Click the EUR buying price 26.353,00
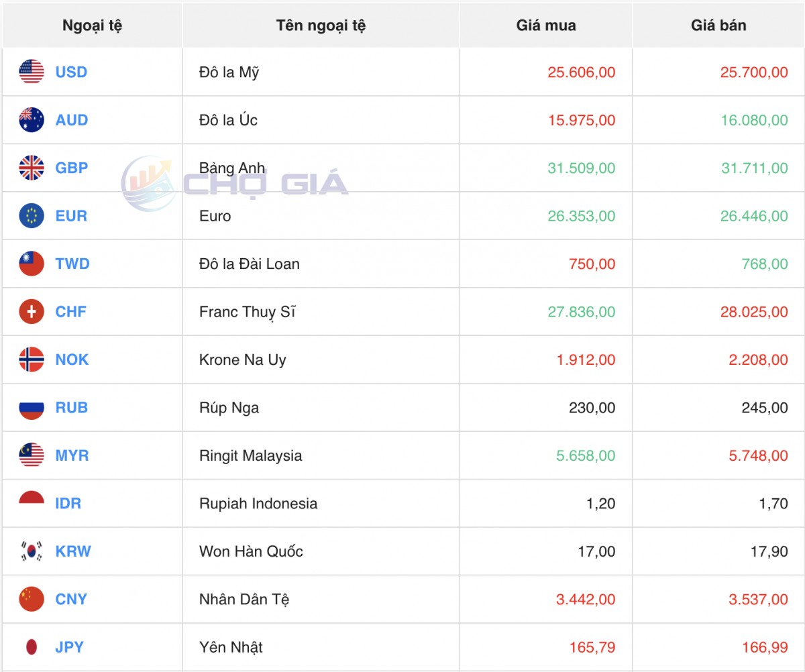The height and width of the screenshot is (672, 805). point(581,216)
